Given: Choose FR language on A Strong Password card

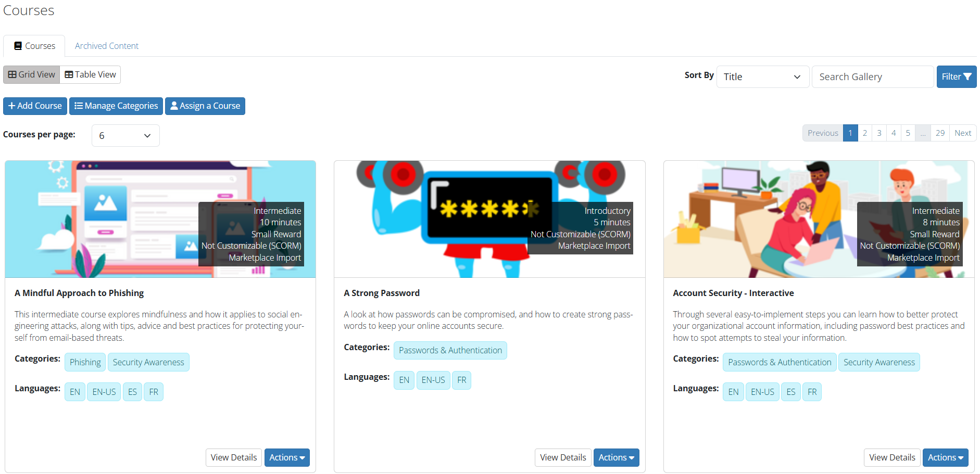Looking at the screenshot, I should [x=461, y=380].
